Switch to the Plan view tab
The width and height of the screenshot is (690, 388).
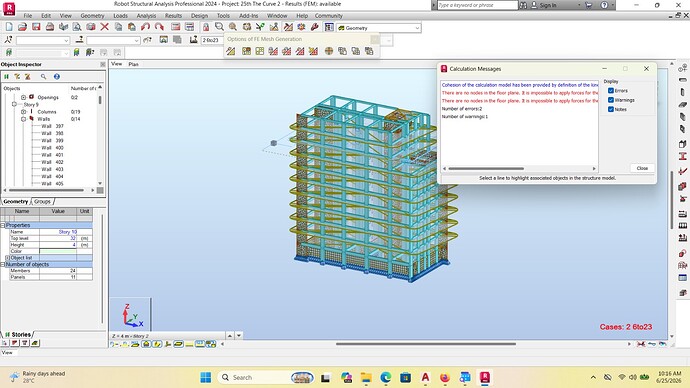click(x=133, y=64)
